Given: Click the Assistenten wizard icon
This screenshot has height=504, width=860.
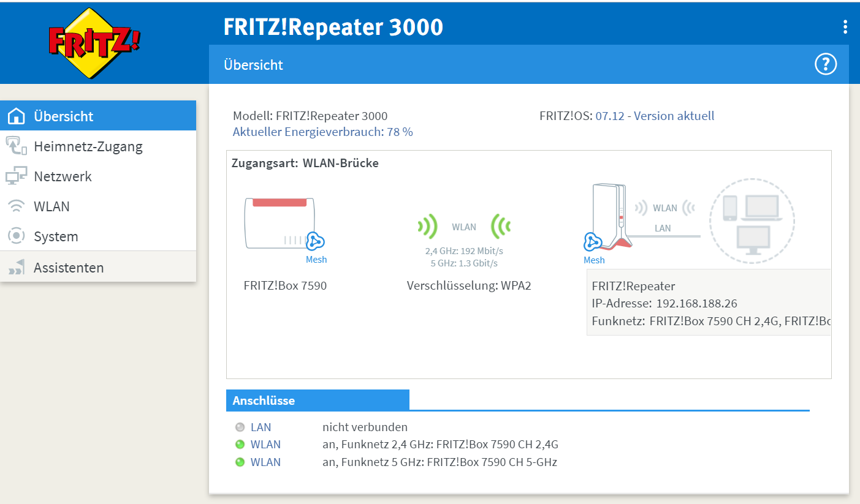Looking at the screenshot, I should click(16, 267).
